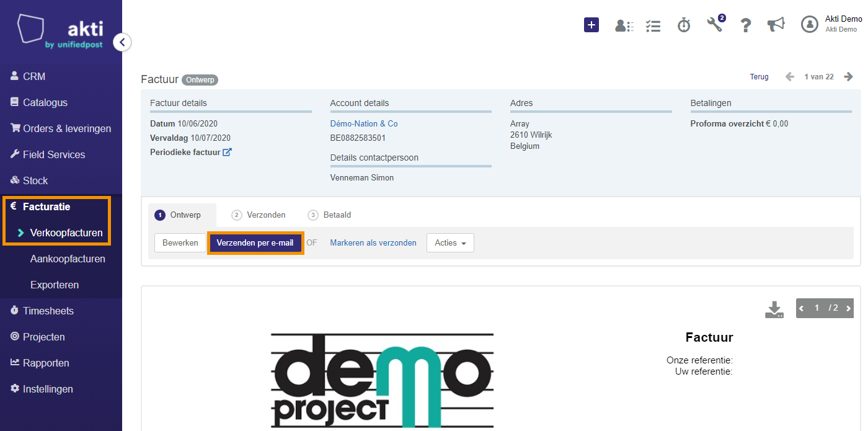Click Markeren als verzonden link
Viewport: 868px width, 431px height.
(x=373, y=243)
